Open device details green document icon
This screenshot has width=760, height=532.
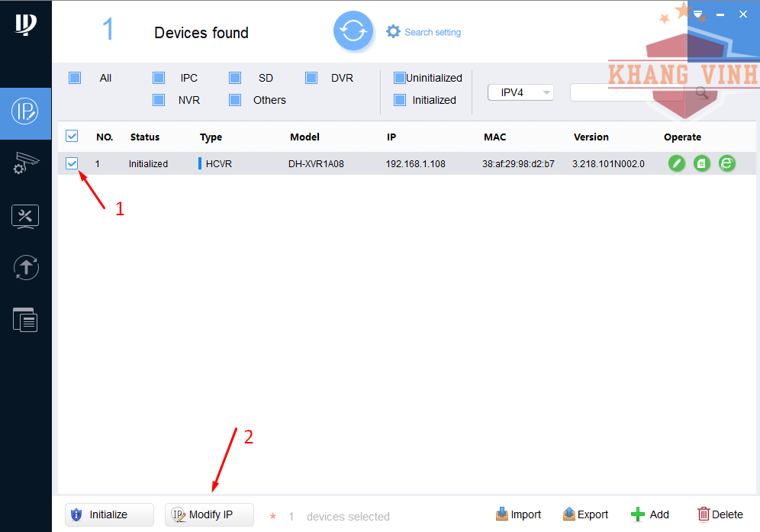[701, 163]
